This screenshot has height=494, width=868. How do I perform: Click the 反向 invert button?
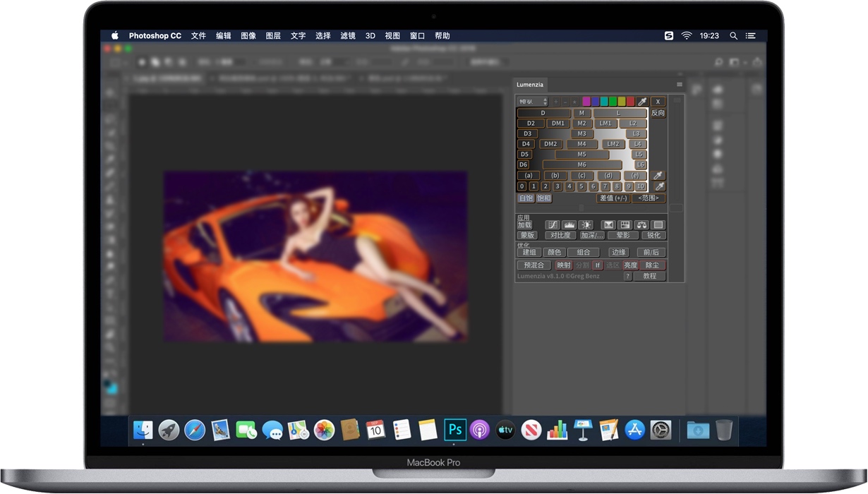pyautogui.click(x=658, y=113)
